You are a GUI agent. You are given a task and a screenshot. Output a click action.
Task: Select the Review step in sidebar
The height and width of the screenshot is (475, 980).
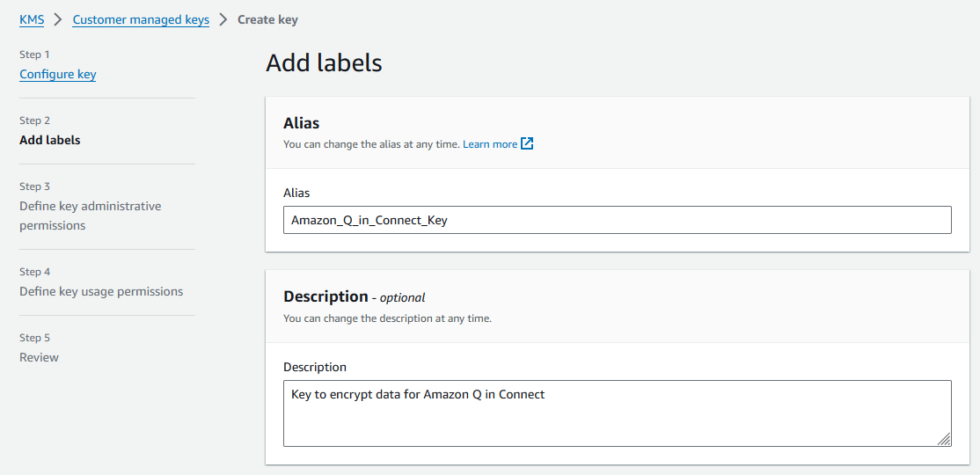click(x=39, y=357)
